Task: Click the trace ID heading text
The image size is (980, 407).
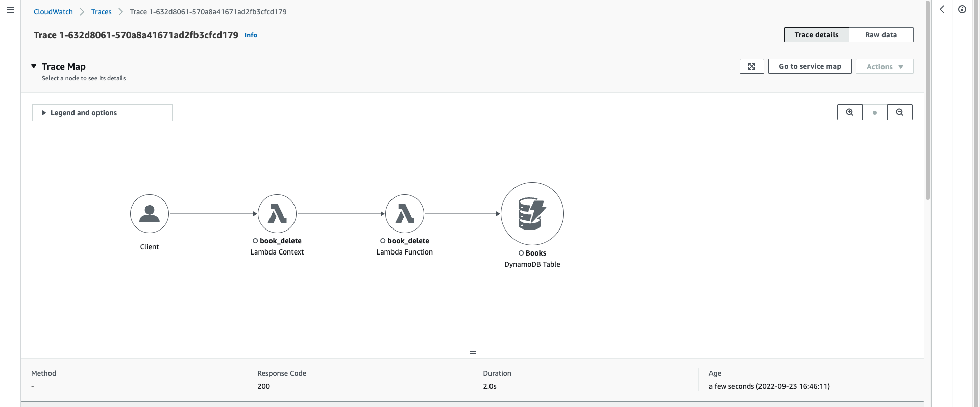Action: [136, 35]
